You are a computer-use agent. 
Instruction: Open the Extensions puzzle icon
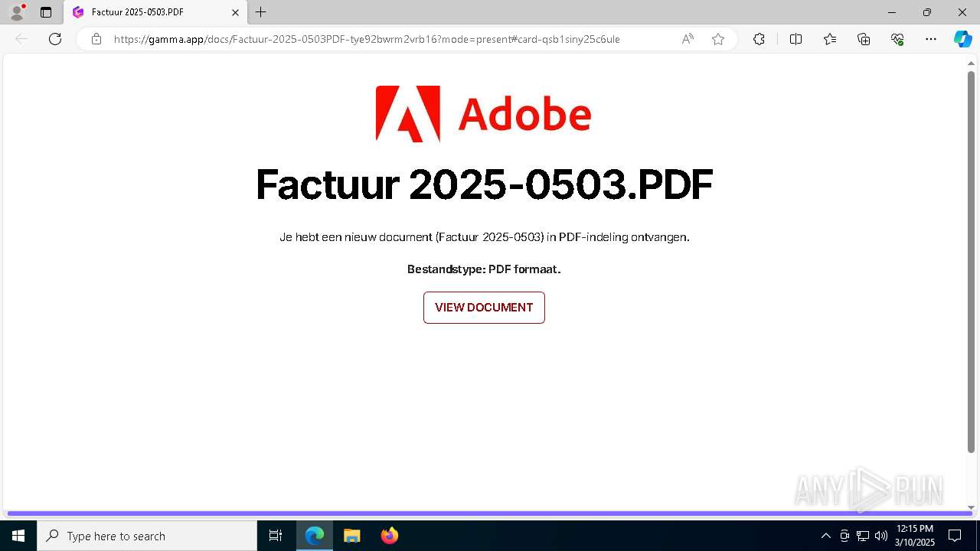click(759, 39)
